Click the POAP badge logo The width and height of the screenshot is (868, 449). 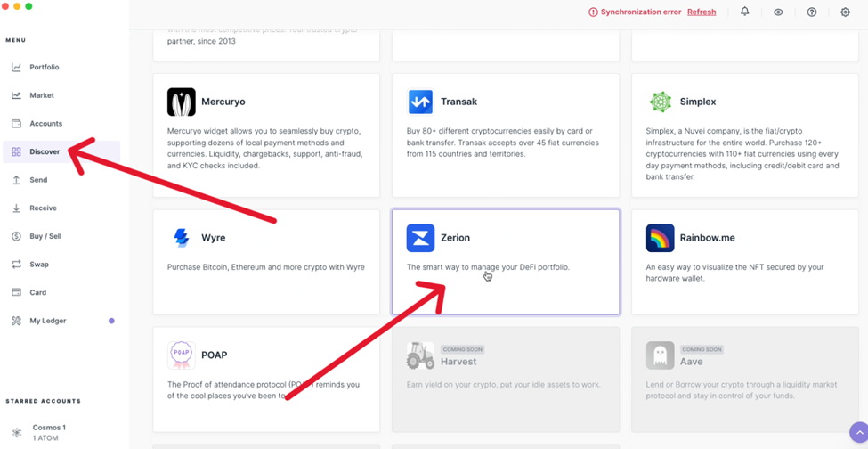pyautogui.click(x=182, y=355)
